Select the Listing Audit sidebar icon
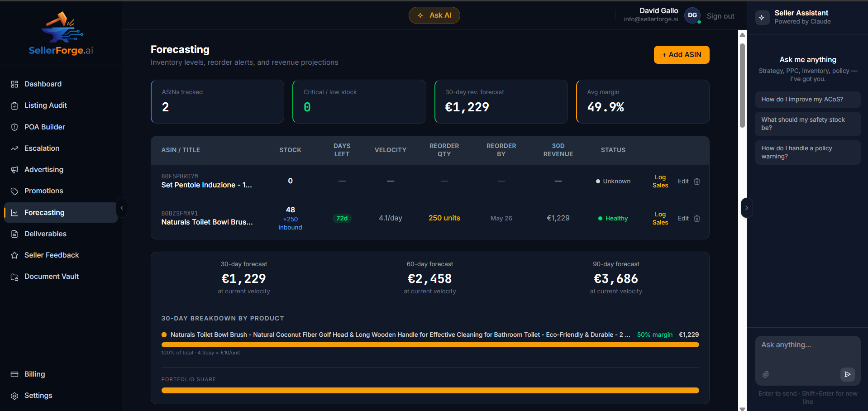Viewport: 868px width, 411px height. click(15, 105)
